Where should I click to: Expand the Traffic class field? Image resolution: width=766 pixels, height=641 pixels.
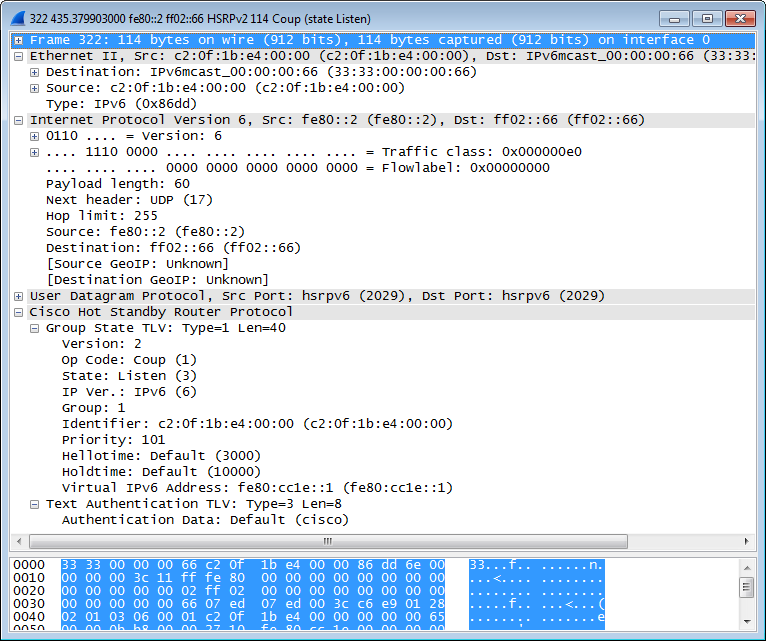34,152
